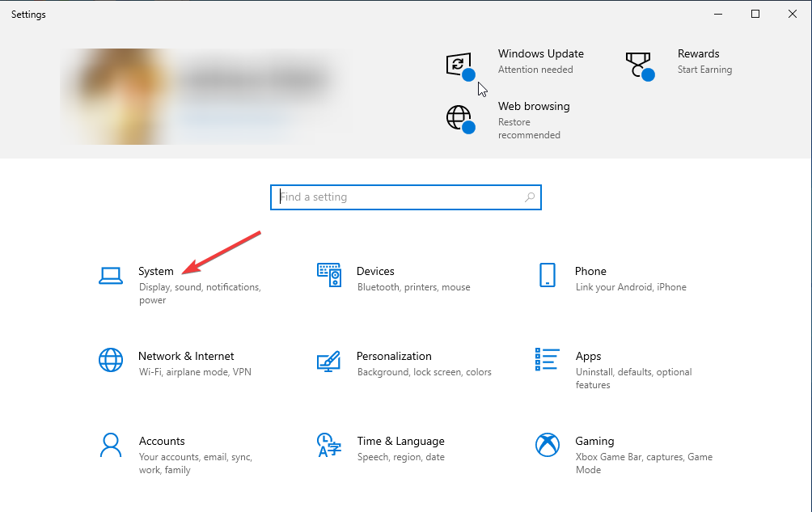Click the Web browsing globe icon
Image resolution: width=812 pixels, height=512 pixels.
460,119
